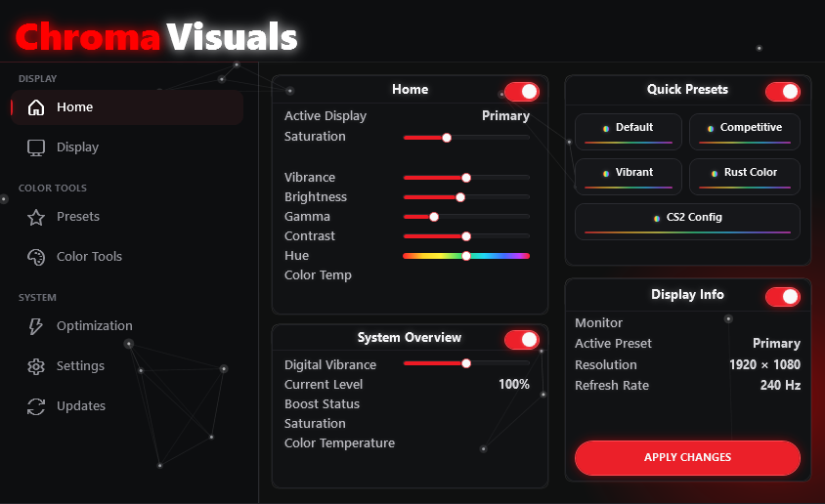Click the Refresh Rate value 240 Hz
The image size is (825, 504).
[780, 385]
